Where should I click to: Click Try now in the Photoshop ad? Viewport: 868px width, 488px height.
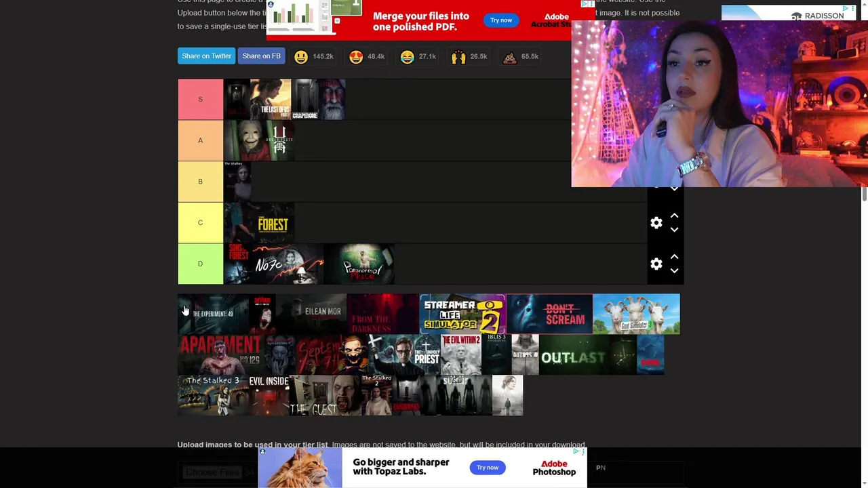point(487,468)
